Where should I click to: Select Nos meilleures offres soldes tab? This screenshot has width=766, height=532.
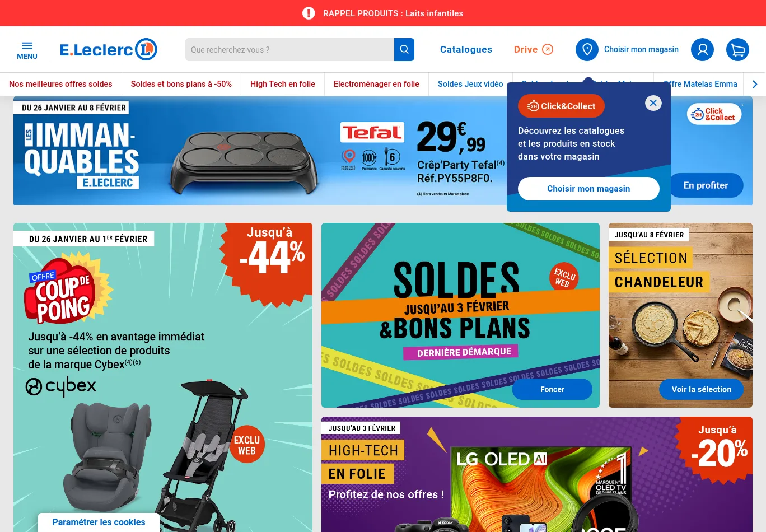pos(60,84)
